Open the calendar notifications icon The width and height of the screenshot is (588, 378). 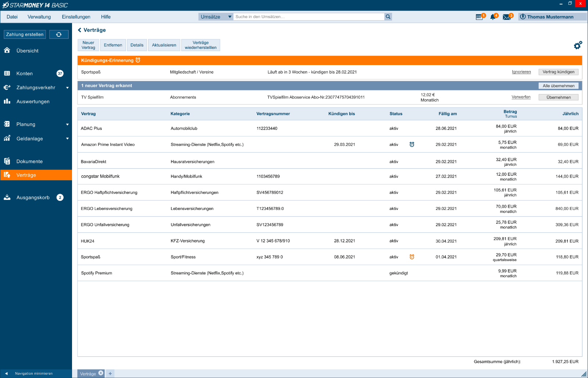click(479, 17)
